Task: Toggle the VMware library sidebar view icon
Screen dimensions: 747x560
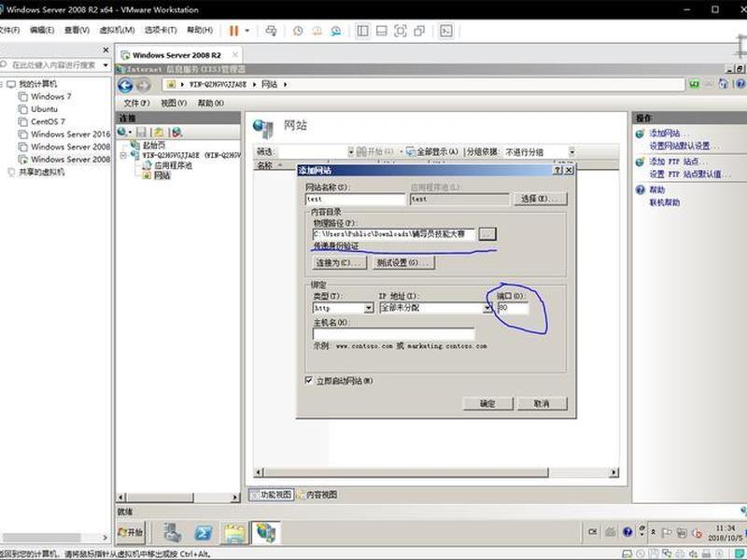Action: 362,31
